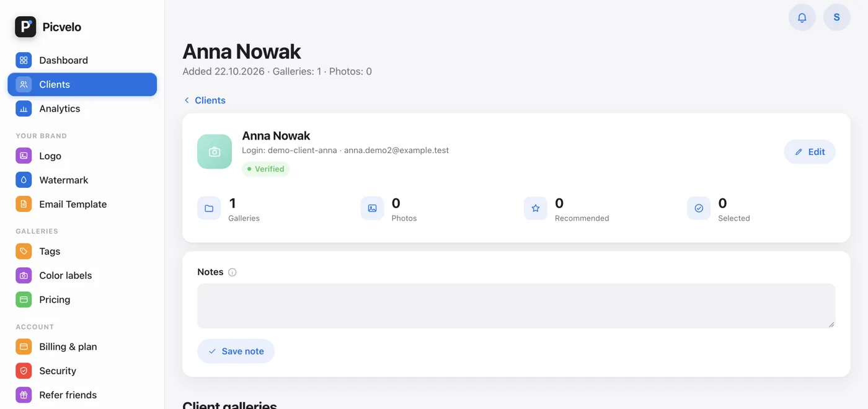Click the Refer friends gift icon

[24, 395]
